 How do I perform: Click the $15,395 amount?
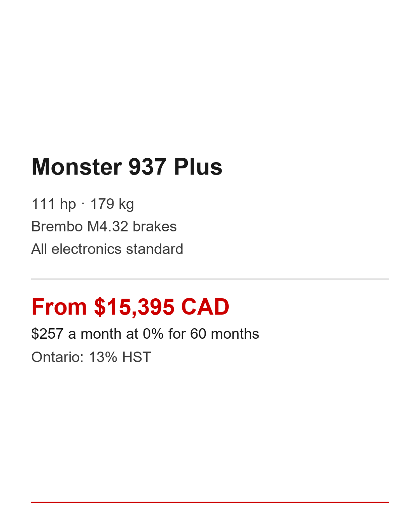134,307
